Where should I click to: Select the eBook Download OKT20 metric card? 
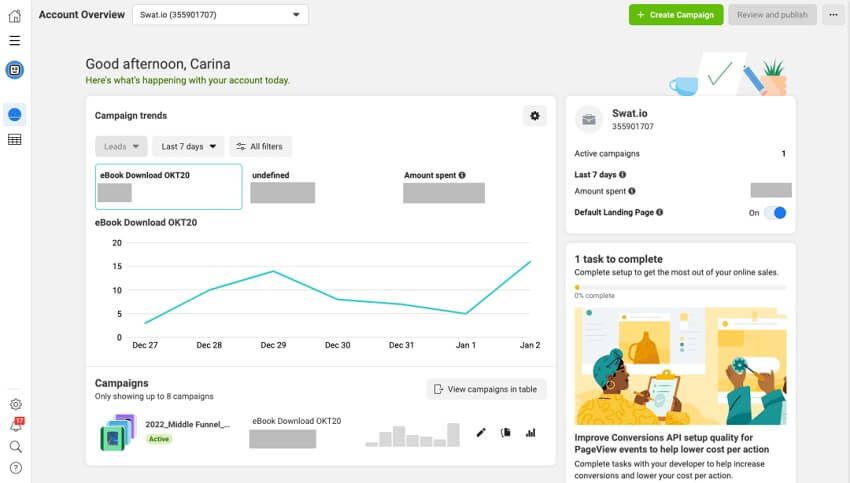(x=169, y=187)
